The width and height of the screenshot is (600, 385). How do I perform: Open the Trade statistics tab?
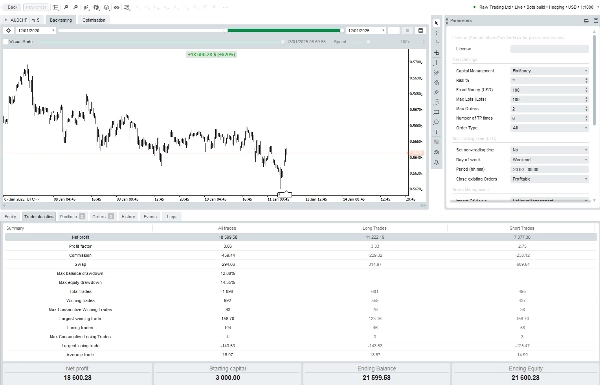pos(39,217)
